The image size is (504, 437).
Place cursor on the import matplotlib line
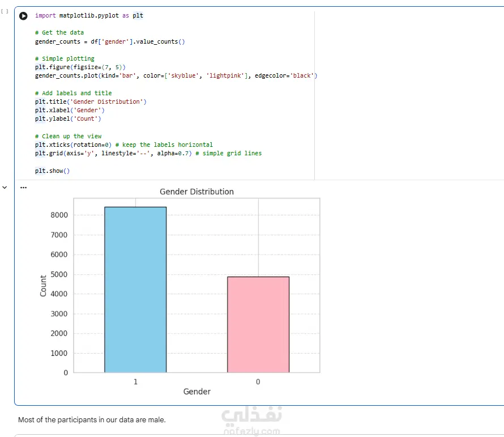click(89, 15)
